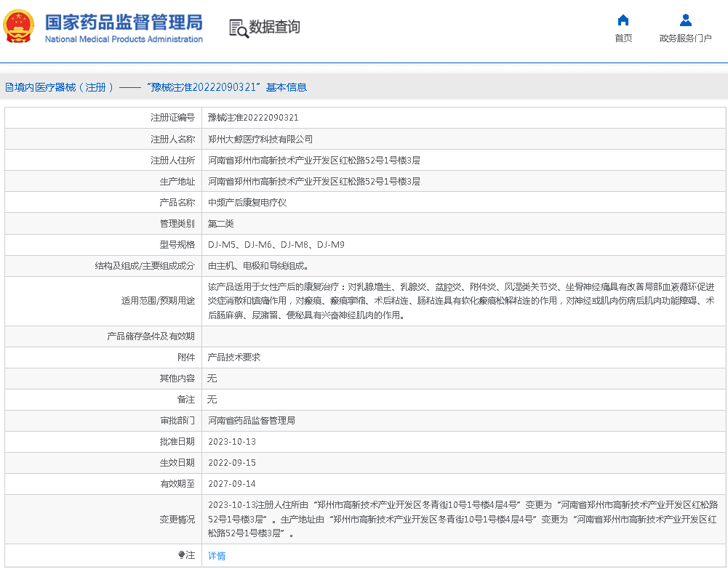Open the 政务服务门户 text link

685,39
